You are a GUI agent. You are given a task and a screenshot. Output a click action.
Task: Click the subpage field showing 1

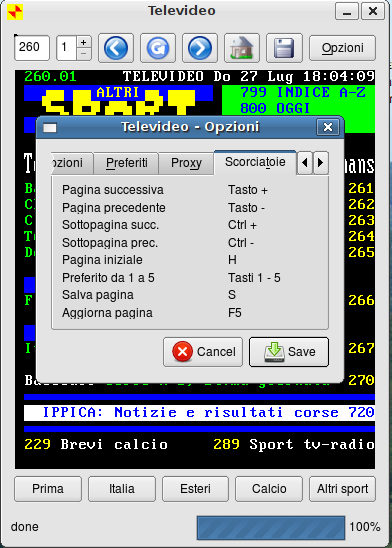tap(66, 48)
